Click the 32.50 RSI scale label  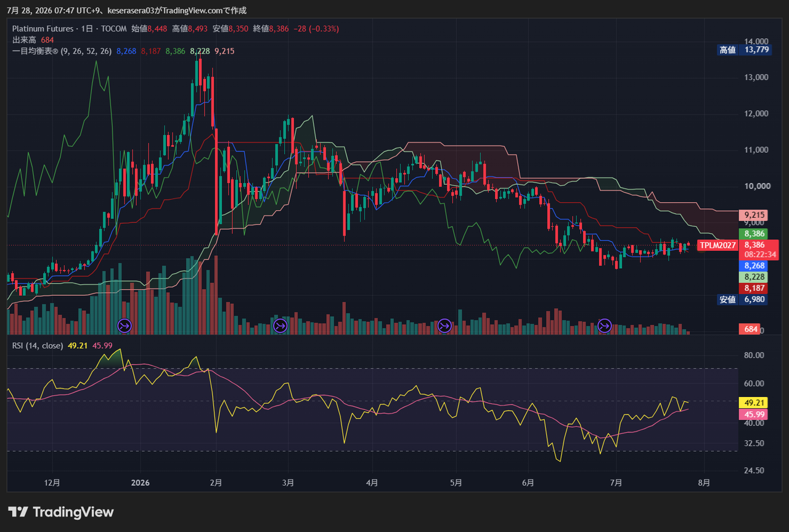(754, 443)
